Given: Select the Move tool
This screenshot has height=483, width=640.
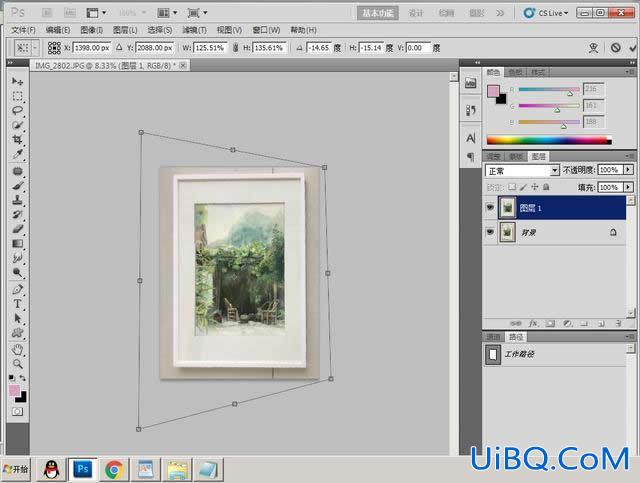Looking at the screenshot, I should pos(17,81).
